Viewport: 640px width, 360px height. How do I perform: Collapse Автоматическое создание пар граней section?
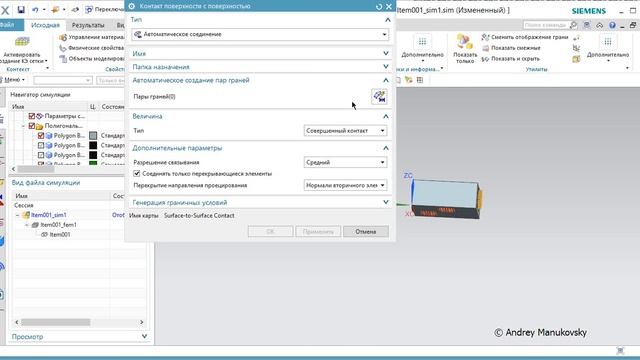386,80
